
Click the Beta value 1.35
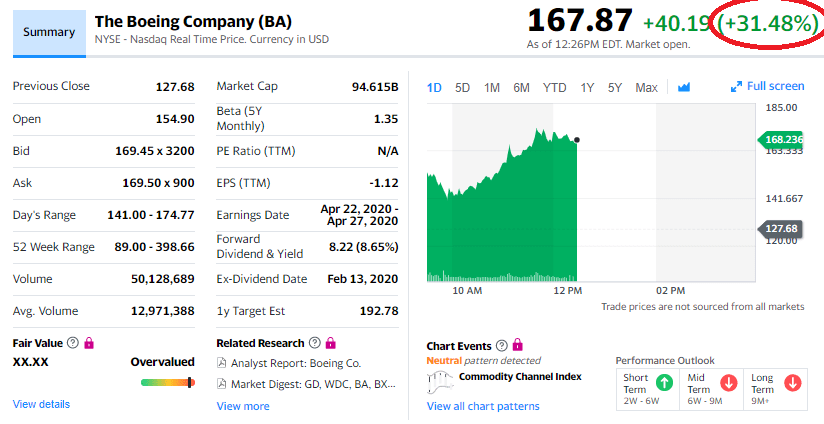386,119
